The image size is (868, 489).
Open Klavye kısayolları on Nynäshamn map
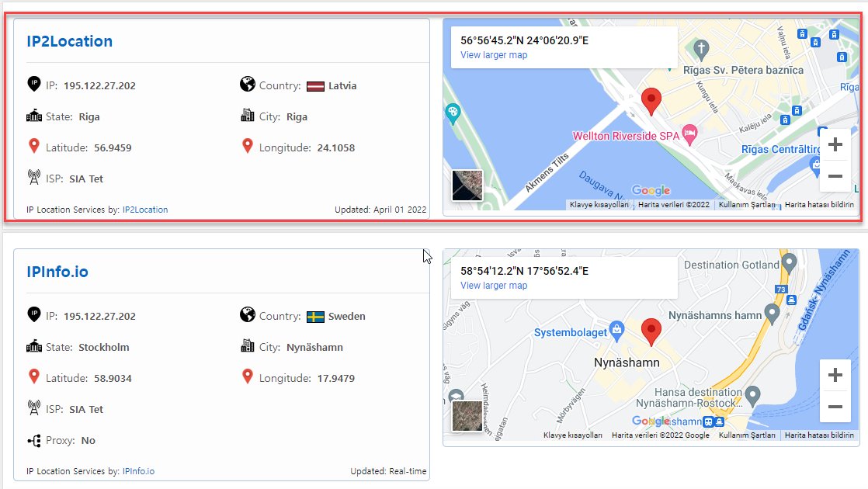[573, 435]
